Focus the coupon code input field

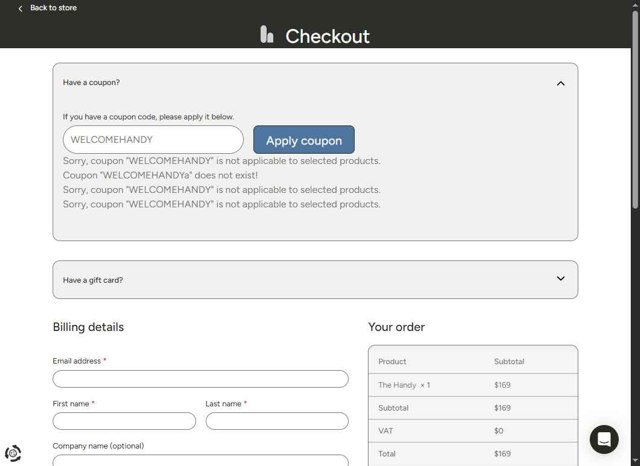[153, 140]
